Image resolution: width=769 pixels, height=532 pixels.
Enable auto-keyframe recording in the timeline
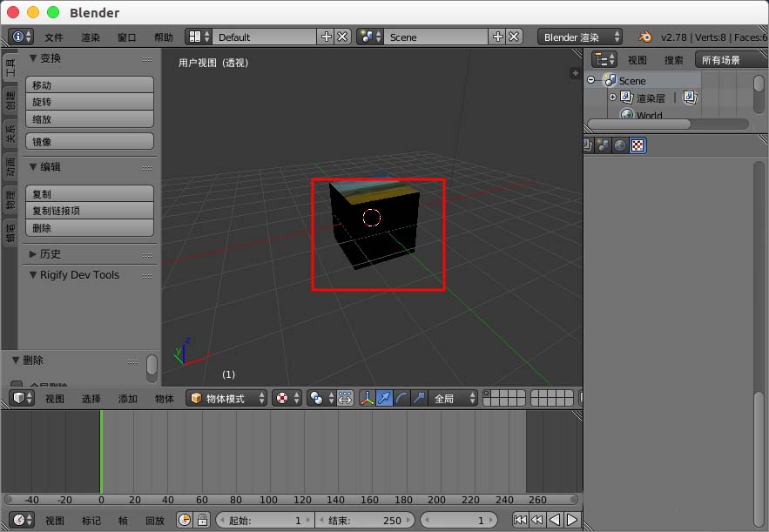tap(184, 520)
